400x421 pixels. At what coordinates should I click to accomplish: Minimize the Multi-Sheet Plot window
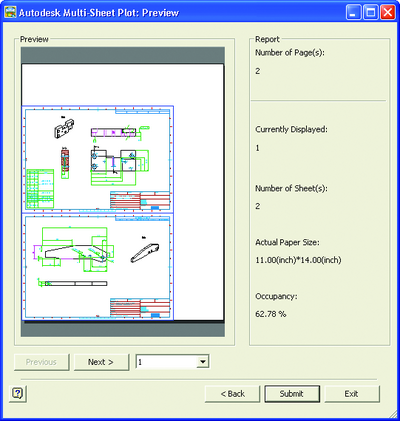pos(354,13)
